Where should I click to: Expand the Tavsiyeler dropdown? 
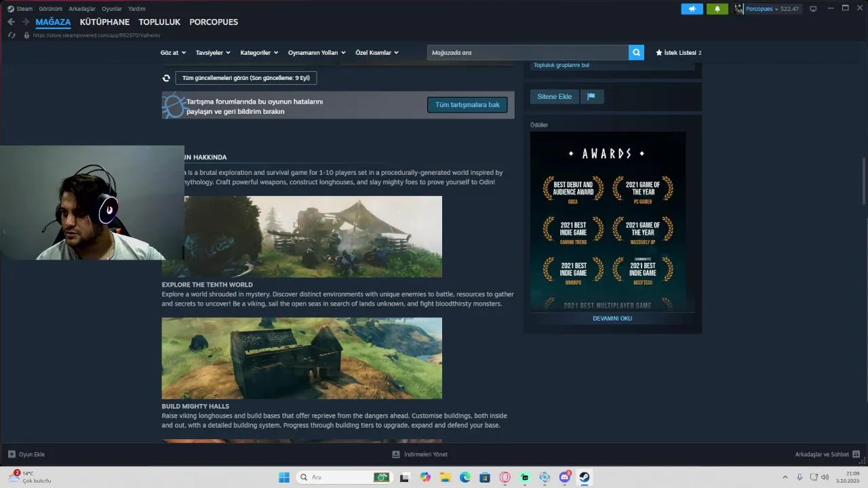pos(213,52)
